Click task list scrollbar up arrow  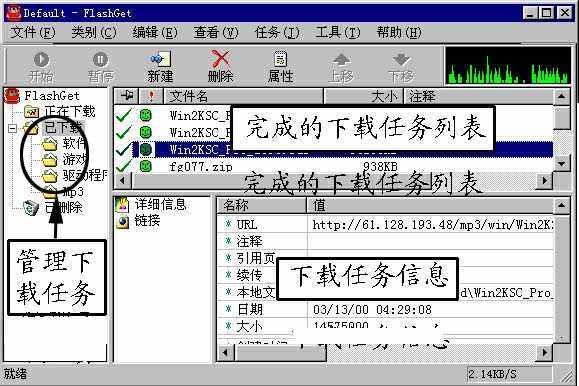pos(561,97)
